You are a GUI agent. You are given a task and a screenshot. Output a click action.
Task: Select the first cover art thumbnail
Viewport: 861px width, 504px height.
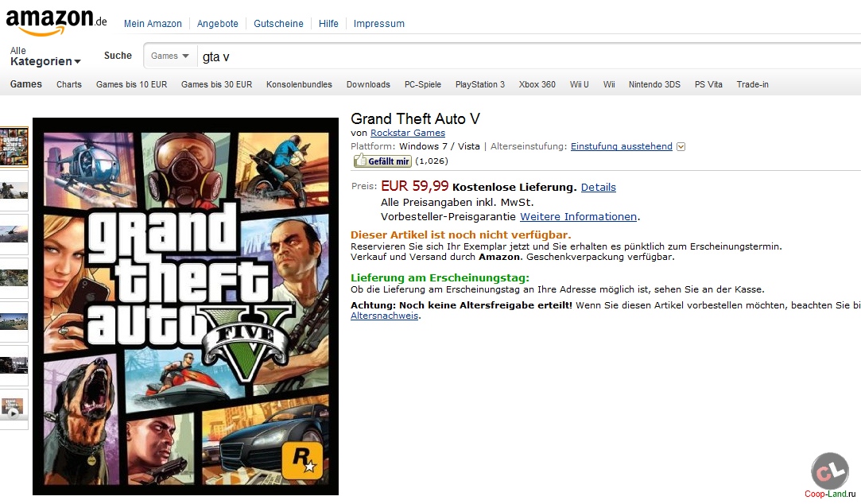click(14, 147)
